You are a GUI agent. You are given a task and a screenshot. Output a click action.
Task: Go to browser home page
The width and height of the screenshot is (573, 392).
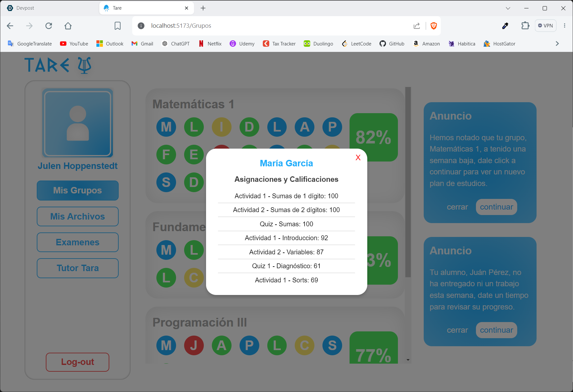[x=68, y=26]
